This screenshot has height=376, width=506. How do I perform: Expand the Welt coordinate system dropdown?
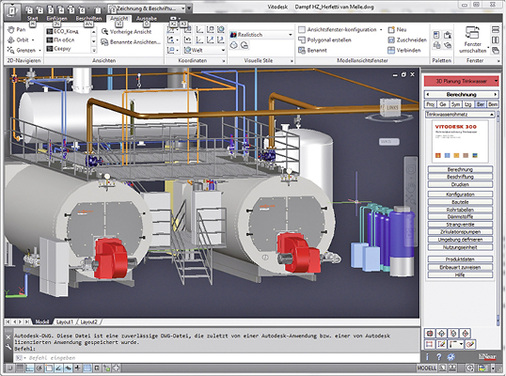[204, 50]
